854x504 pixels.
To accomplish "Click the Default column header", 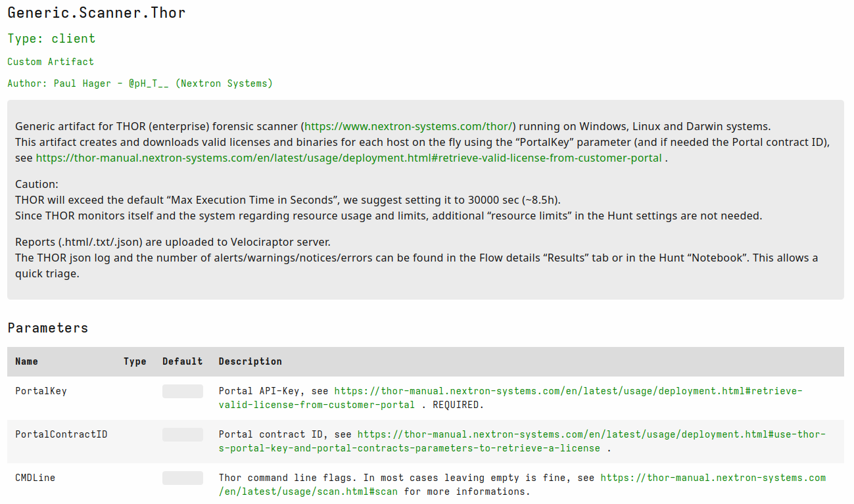I will tap(182, 361).
